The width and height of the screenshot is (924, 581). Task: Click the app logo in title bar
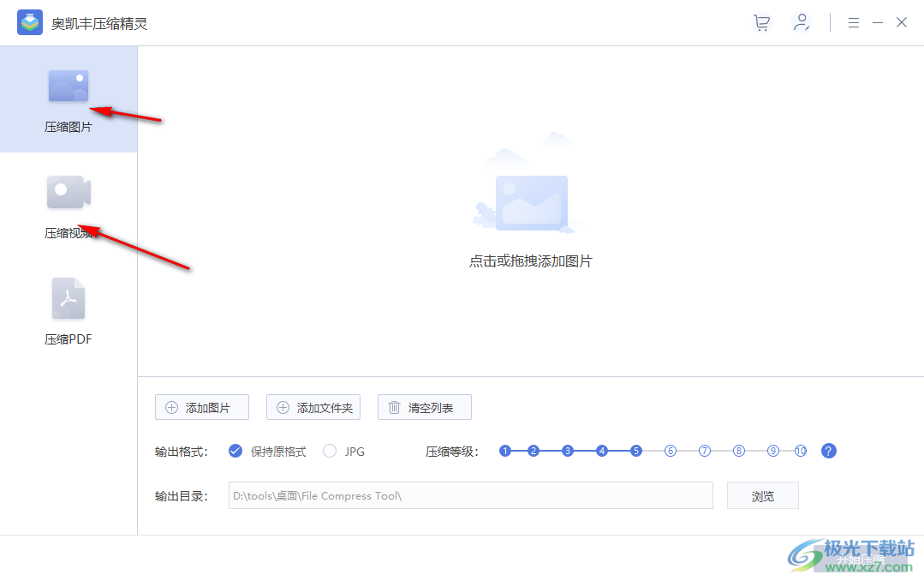click(29, 23)
